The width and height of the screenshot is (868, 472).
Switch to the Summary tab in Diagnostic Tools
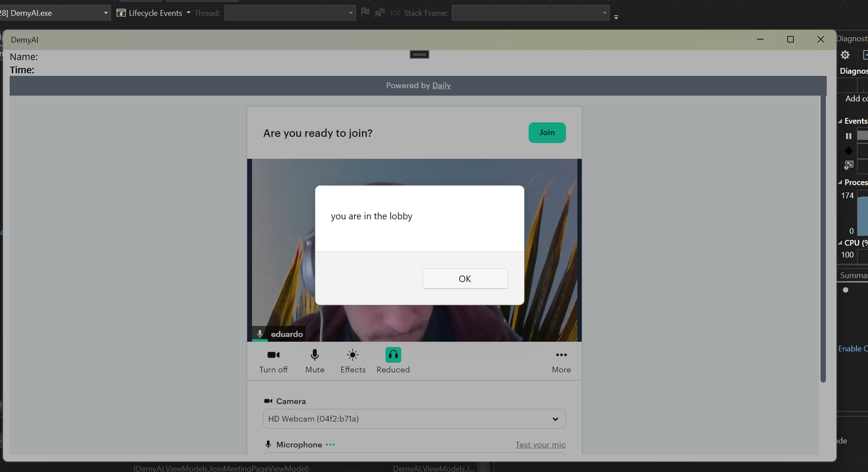tap(854, 275)
